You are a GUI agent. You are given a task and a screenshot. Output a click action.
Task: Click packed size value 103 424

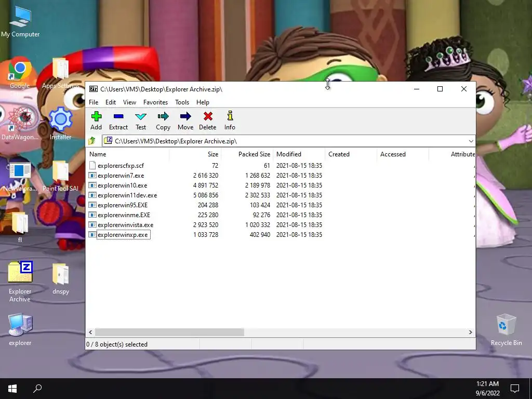point(260,205)
